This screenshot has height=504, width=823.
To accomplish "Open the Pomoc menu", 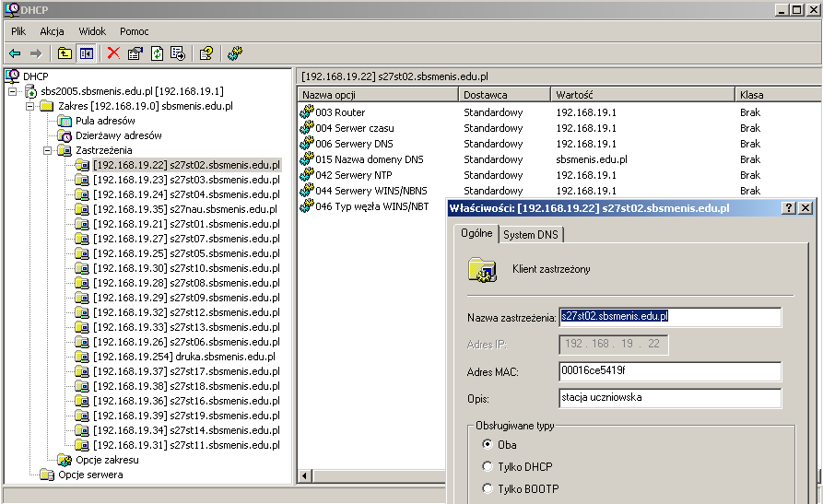I will point(135,31).
